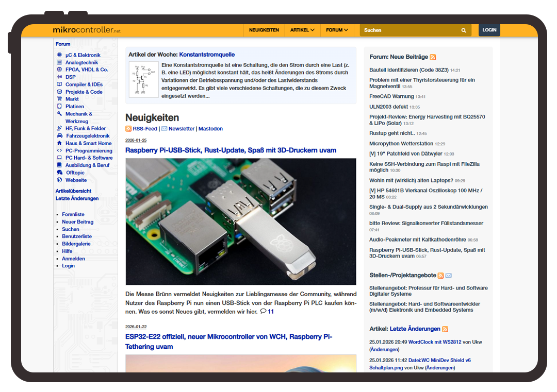The image size is (557, 392).
Task: Open ESP32-E22 offiziell news headline
Action: click(x=229, y=342)
